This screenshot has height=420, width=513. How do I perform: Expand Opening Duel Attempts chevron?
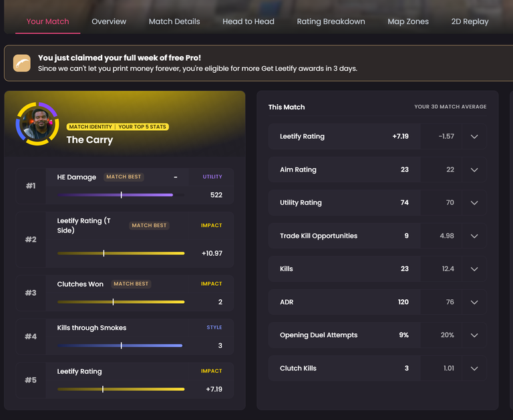pos(474,335)
